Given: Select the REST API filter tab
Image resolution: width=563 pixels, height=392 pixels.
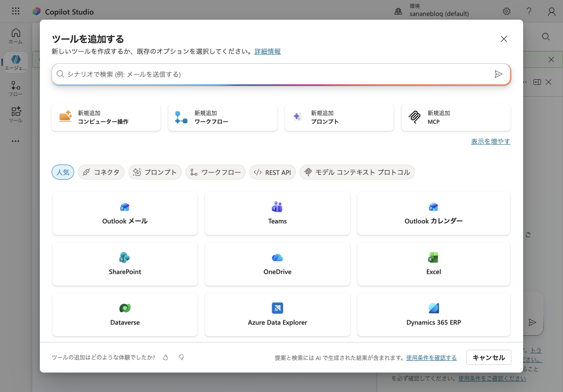Looking at the screenshot, I should pos(273,172).
